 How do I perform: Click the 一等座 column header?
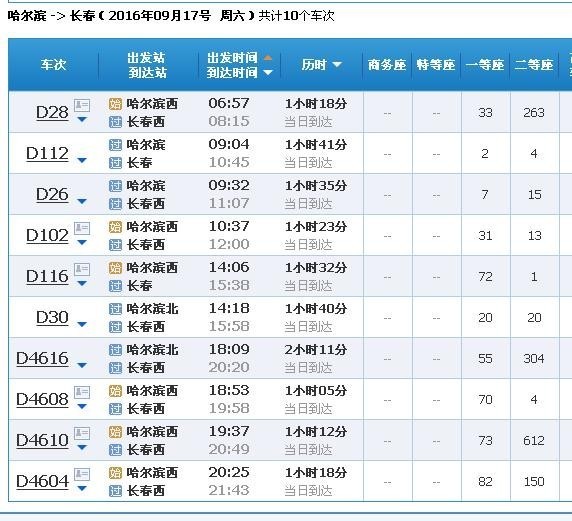tap(485, 65)
